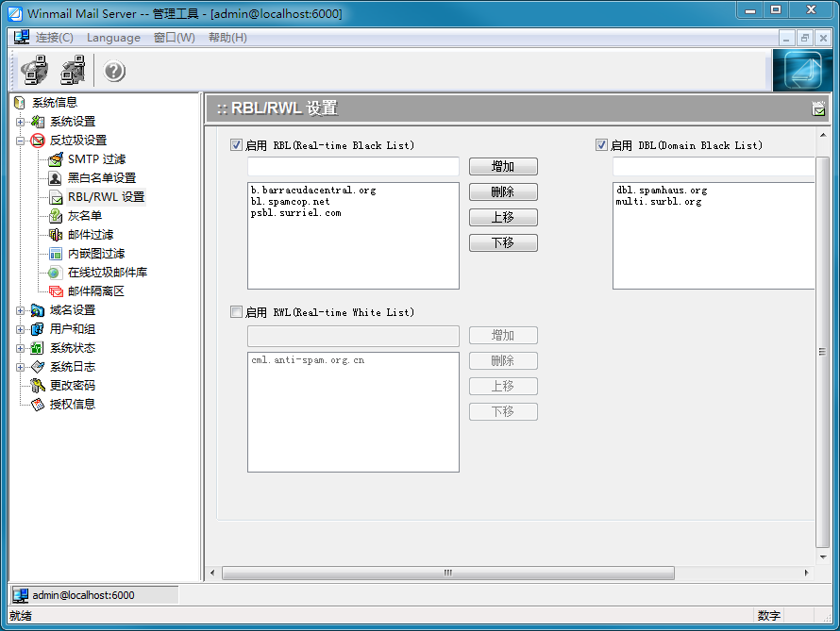Open the help question mark icon
Image resolution: width=840 pixels, height=631 pixels.
[114, 72]
